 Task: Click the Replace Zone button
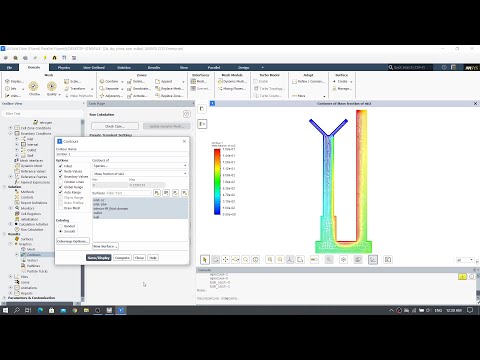point(169,96)
